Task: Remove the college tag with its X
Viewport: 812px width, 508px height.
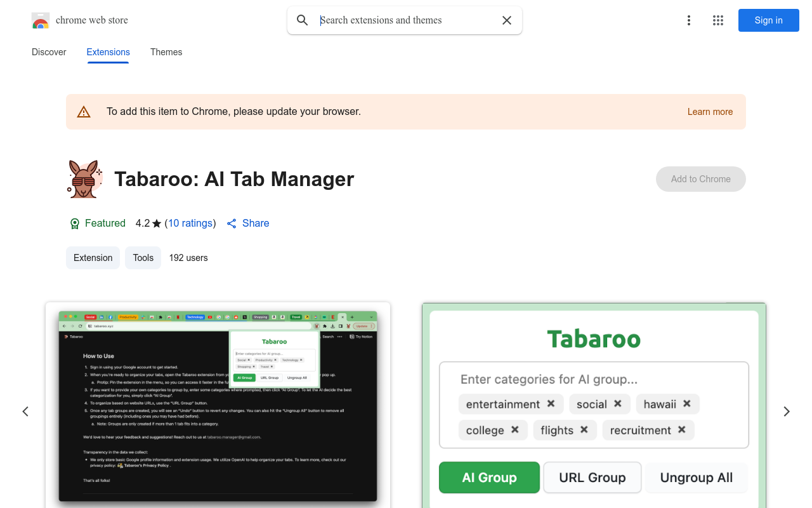Action: pyautogui.click(x=515, y=430)
